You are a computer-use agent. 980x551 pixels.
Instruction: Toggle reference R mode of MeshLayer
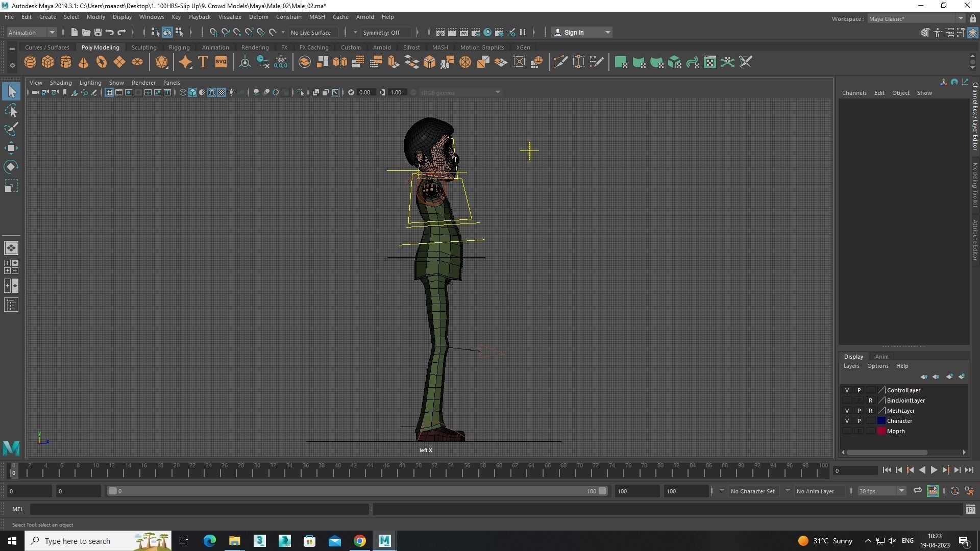point(870,411)
